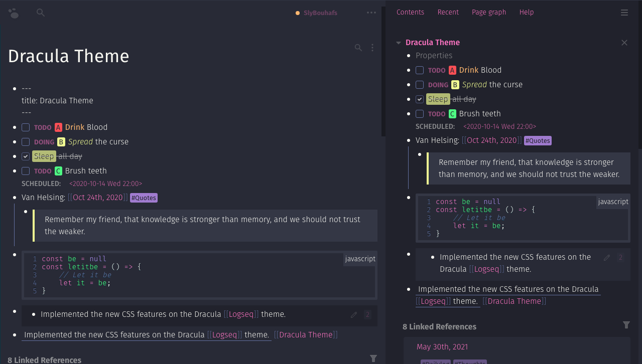Open the page vertical dots menu
This screenshot has width=642, height=364.
click(372, 48)
